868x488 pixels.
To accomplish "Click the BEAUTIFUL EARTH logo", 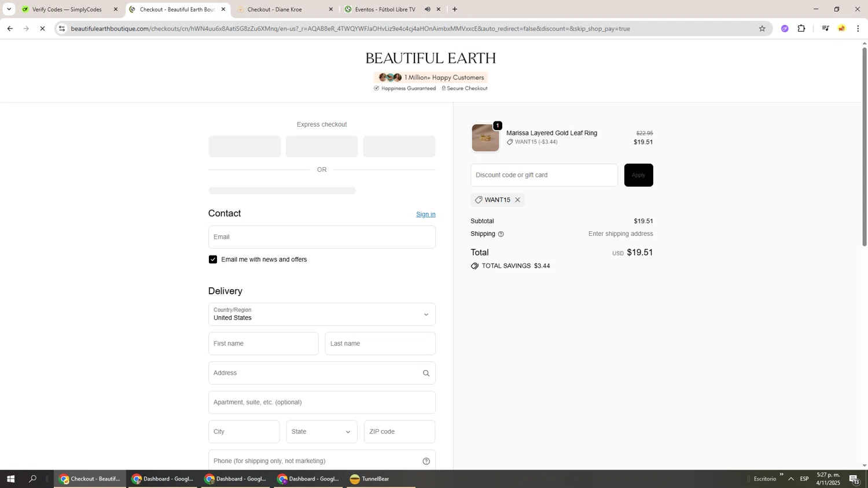I will point(431,58).
